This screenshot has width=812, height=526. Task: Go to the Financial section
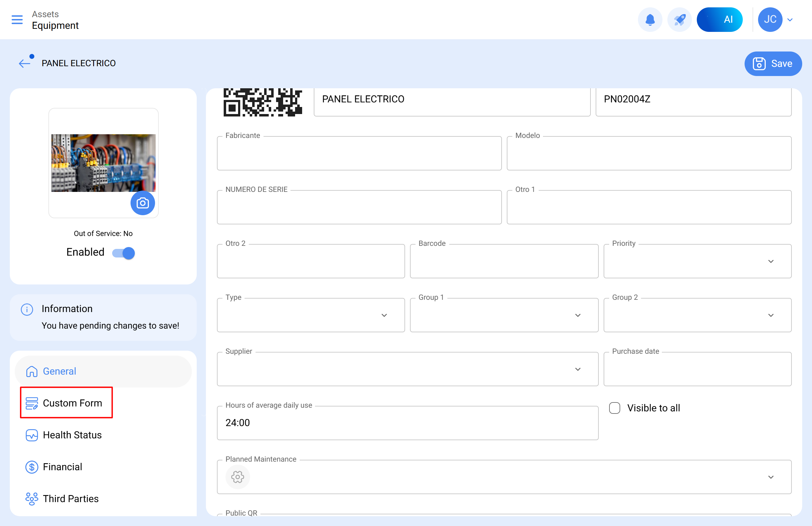[x=63, y=467]
